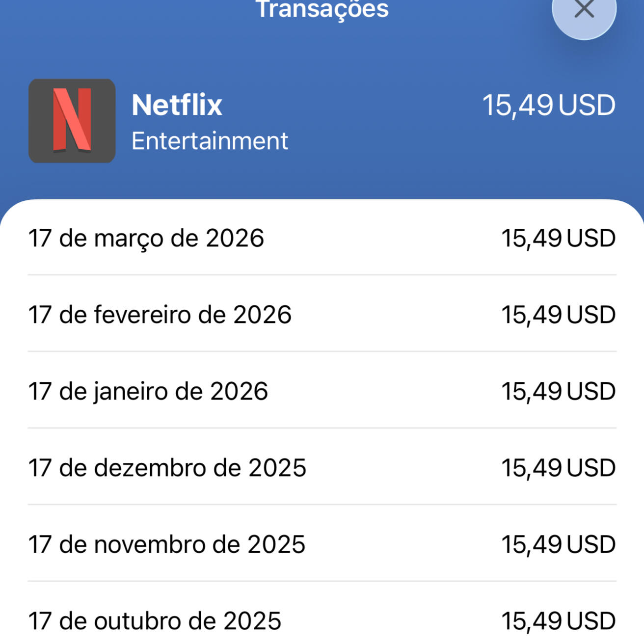
Task: Tap the amount for the novembro 2025 charge
Action: 558,544
